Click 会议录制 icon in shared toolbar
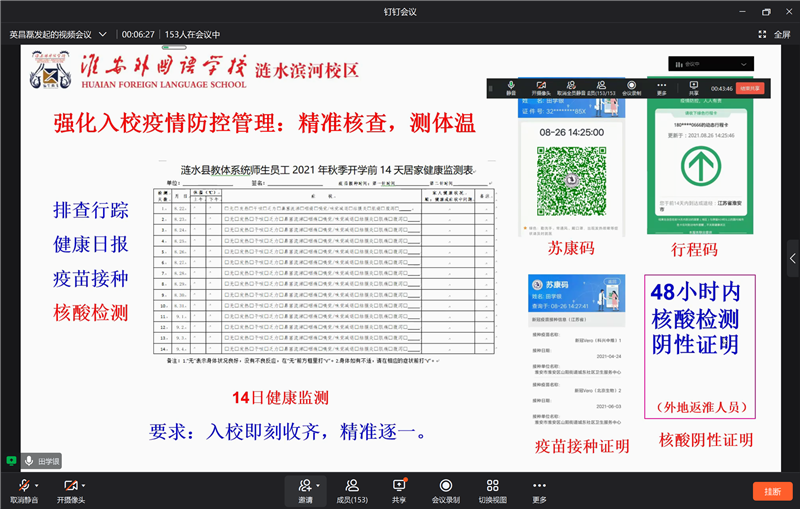This screenshot has height=509, width=800. tap(632, 87)
